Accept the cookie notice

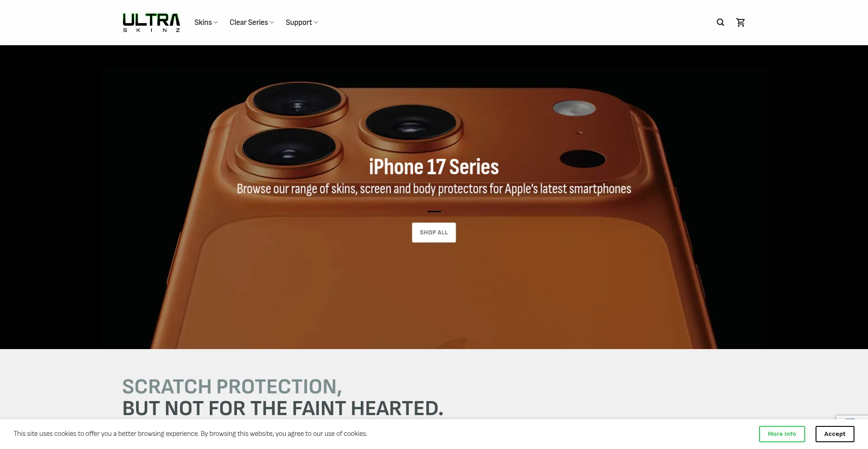coord(835,434)
